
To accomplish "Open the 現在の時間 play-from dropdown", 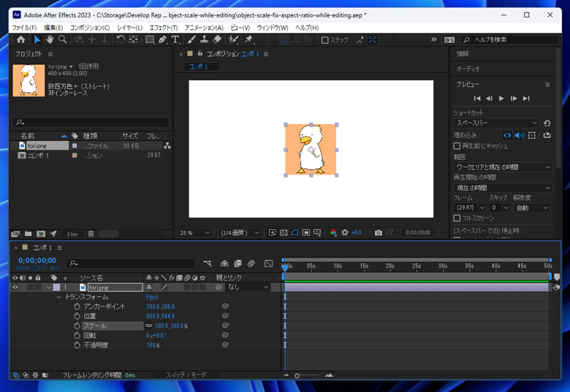I will [503, 188].
